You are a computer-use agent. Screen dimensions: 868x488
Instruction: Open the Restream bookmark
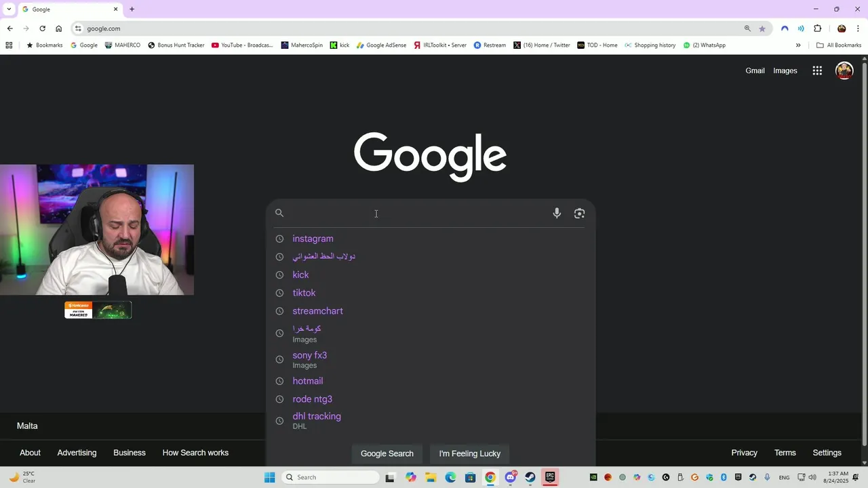click(490, 45)
